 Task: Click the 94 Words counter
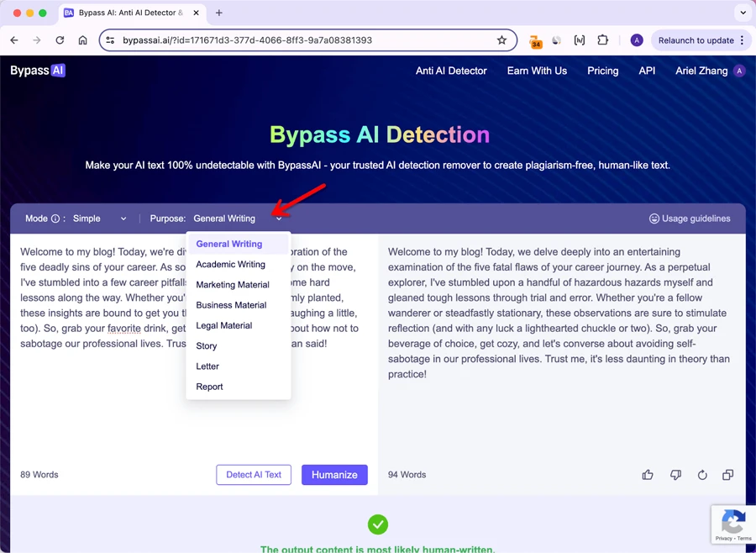(x=407, y=475)
